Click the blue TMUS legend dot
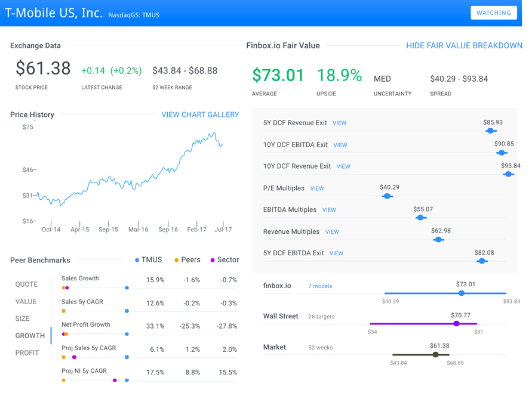 point(137,260)
